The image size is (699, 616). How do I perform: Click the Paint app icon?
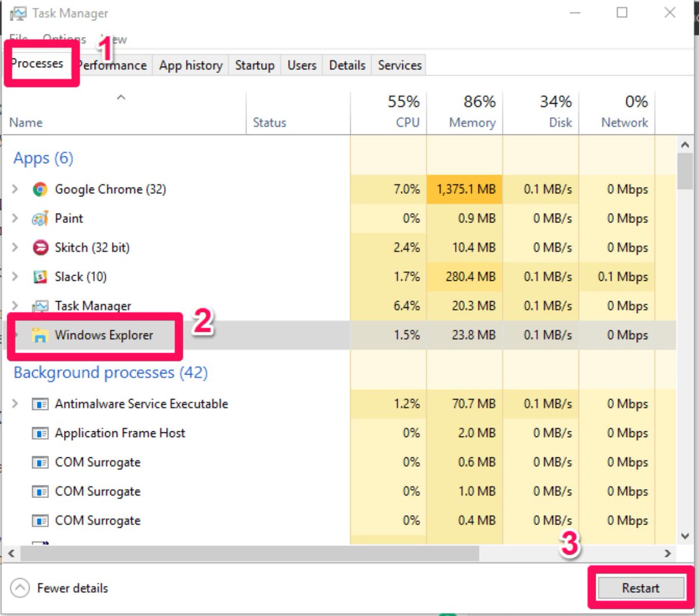pyautogui.click(x=40, y=218)
